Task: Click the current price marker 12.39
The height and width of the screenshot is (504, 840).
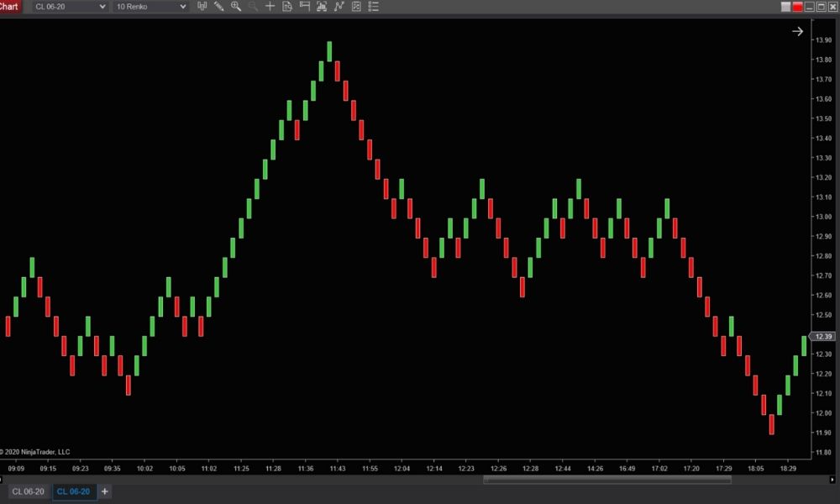Action: 823,336
